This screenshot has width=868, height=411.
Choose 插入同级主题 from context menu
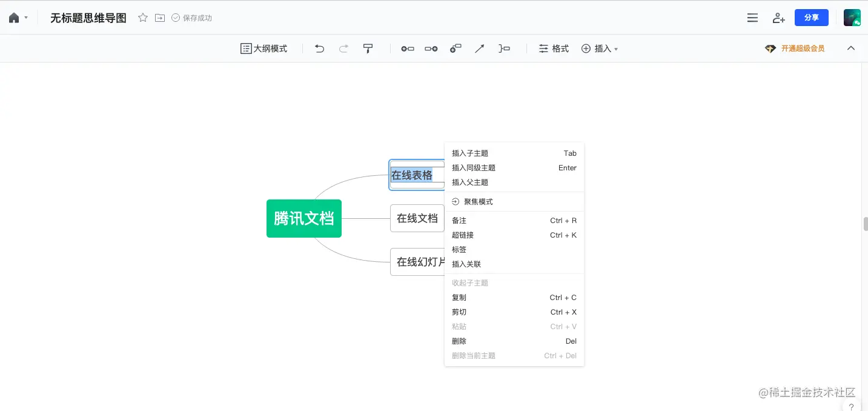(514, 168)
